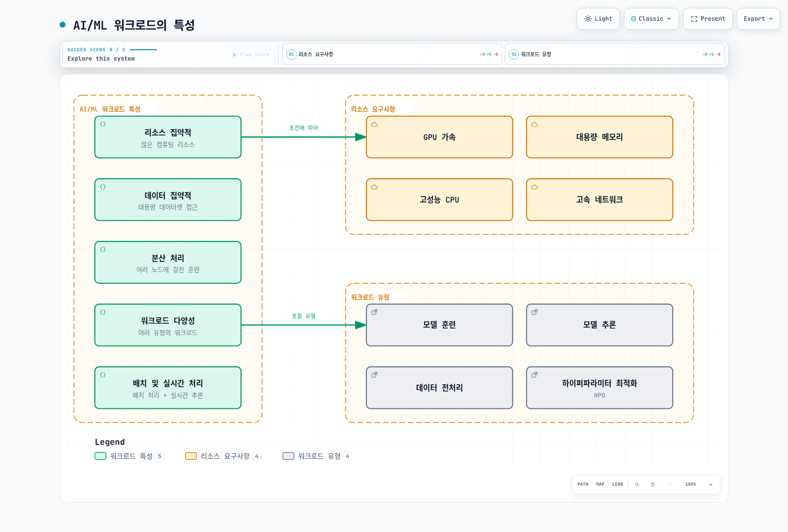788x532 pixels.
Task: Click Explore this system text
Action: point(101,59)
